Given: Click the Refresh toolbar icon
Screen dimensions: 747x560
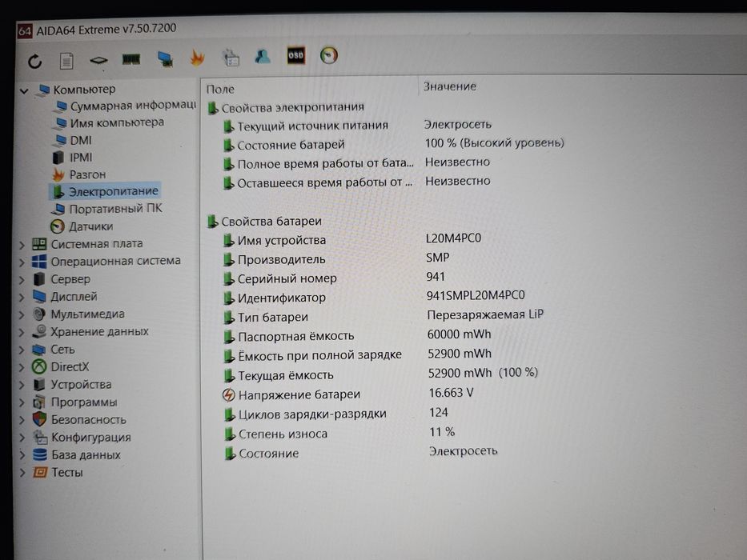Looking at the screenshot, I should [34, 62].
